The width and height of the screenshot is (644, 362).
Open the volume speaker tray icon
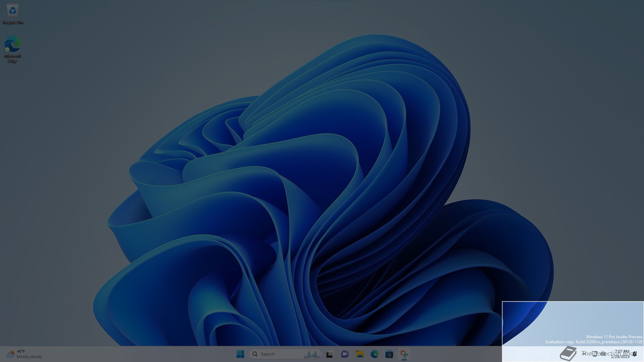coord(603,354)
